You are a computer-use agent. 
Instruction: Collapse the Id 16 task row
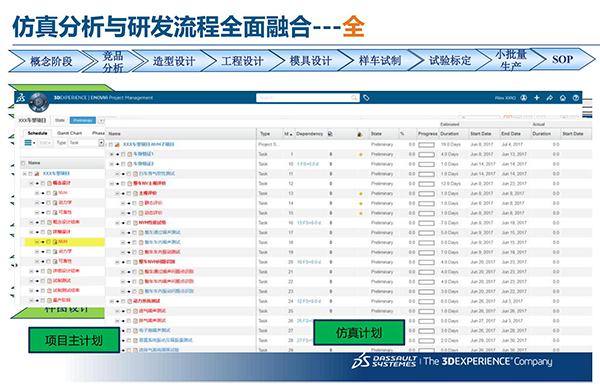coord(117,223)
